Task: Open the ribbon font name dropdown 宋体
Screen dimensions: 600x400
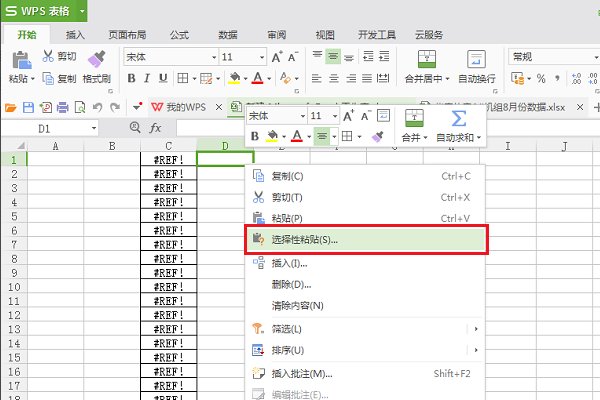Action: click(214, 57)
